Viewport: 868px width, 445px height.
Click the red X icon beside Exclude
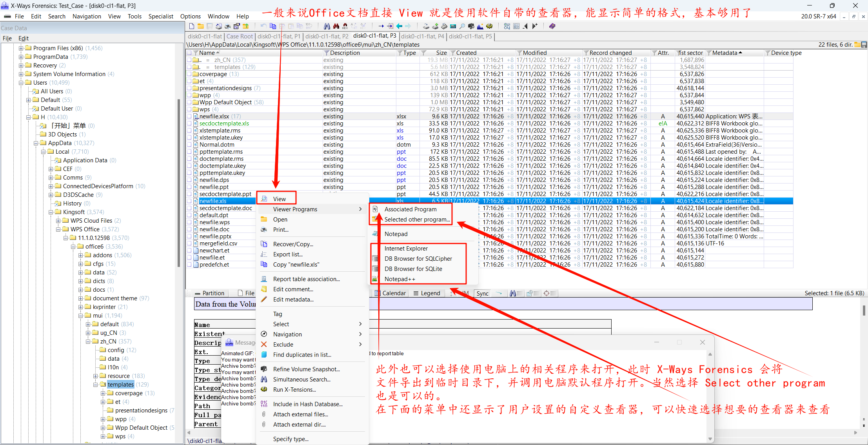coord(264,345)
